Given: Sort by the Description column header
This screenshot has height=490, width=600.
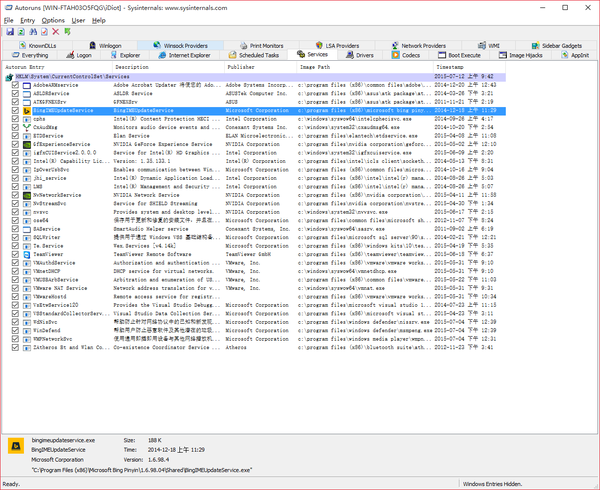Looking at the screenshot, I should (x=168, y=67).
